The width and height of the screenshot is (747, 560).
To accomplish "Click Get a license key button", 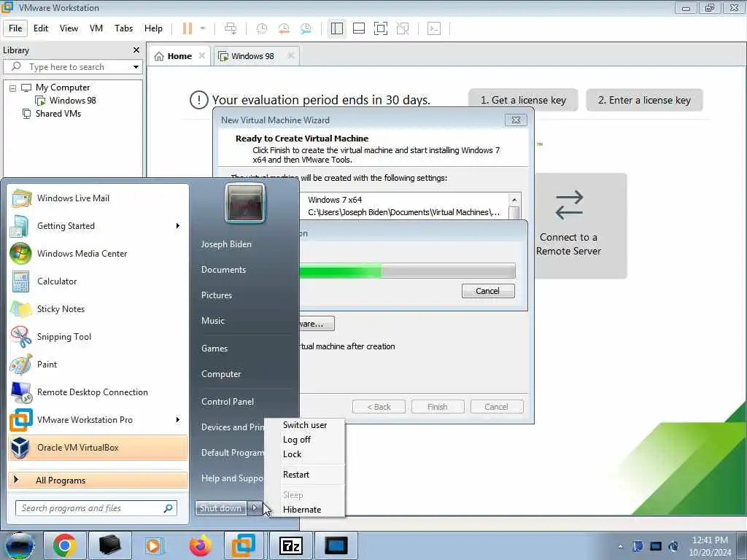I will [523, 100].
